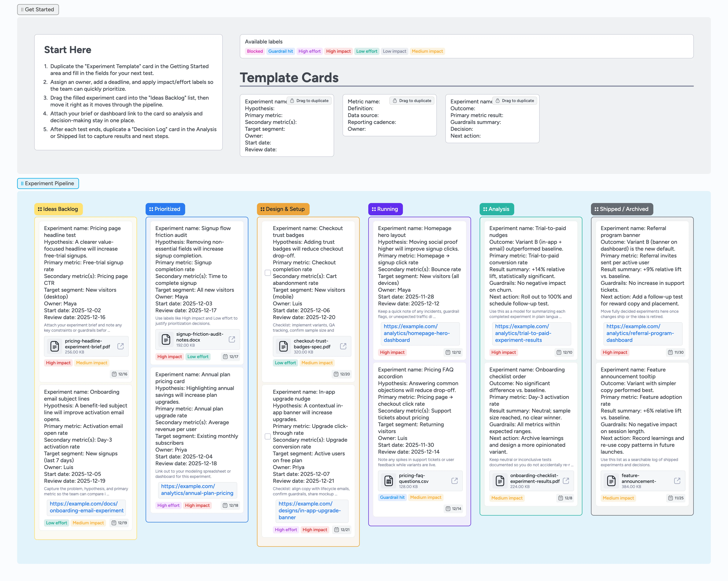728x581 pixels.
Task: Click the document icon on signup-friction-audit-notes.docx
Action: point(166,339)
